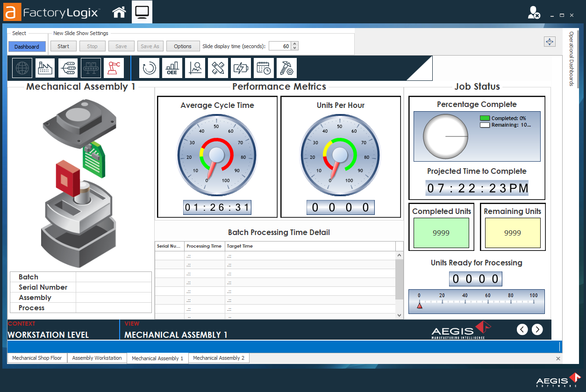Click the conveyor belt workstation icon
This screenshot has width=586, height=392.
(x=91, y=68)
